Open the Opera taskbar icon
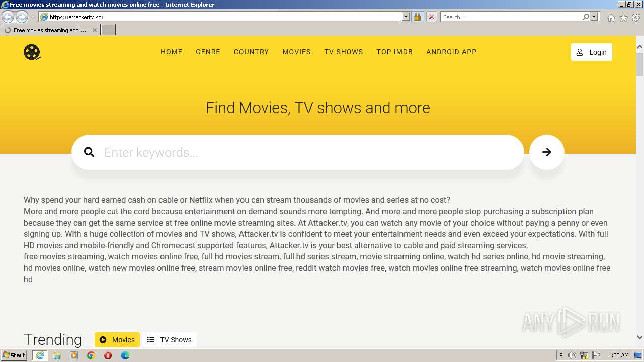This screenshot has height=362, width=644. 108,355
